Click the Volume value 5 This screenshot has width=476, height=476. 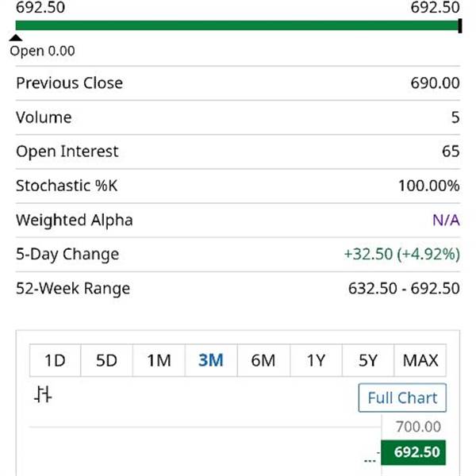click(x=455, y=117)
